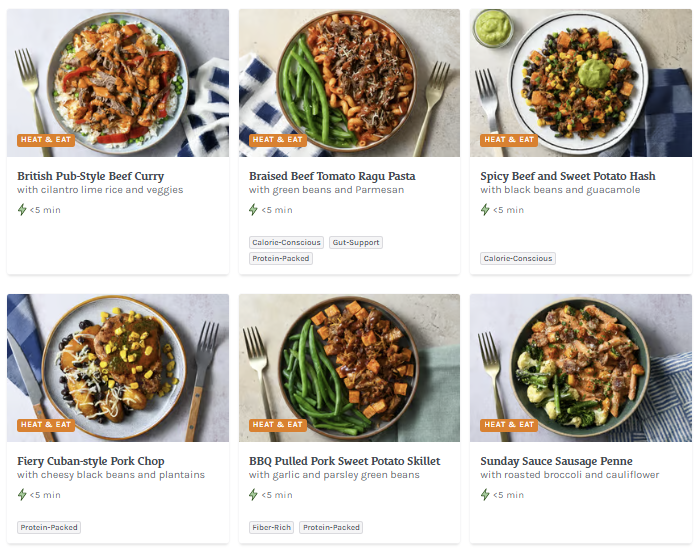Select the Fiber-Rich tag on Pork Skillet
Screen dimensions: 700x554
pos(272,527)
